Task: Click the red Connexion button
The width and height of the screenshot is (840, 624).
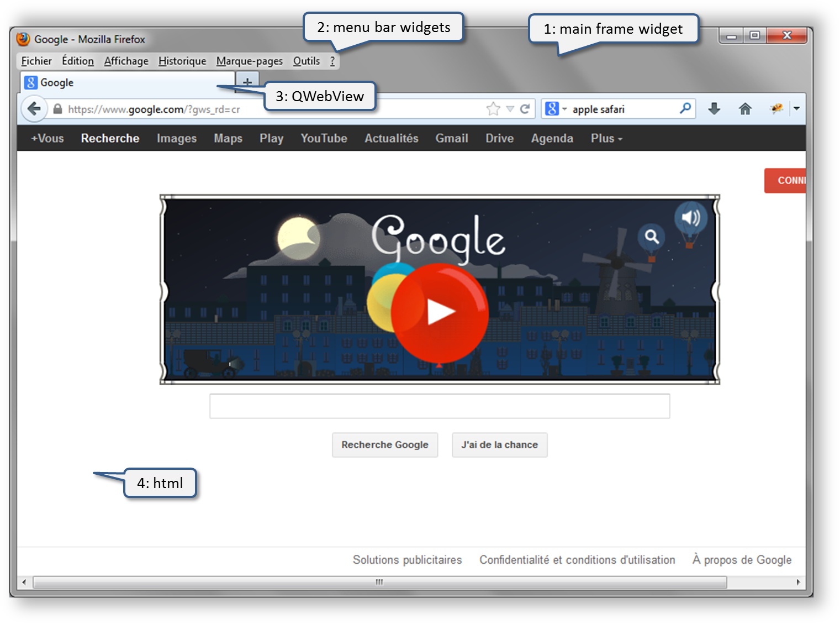Action: tap(785, 181)
